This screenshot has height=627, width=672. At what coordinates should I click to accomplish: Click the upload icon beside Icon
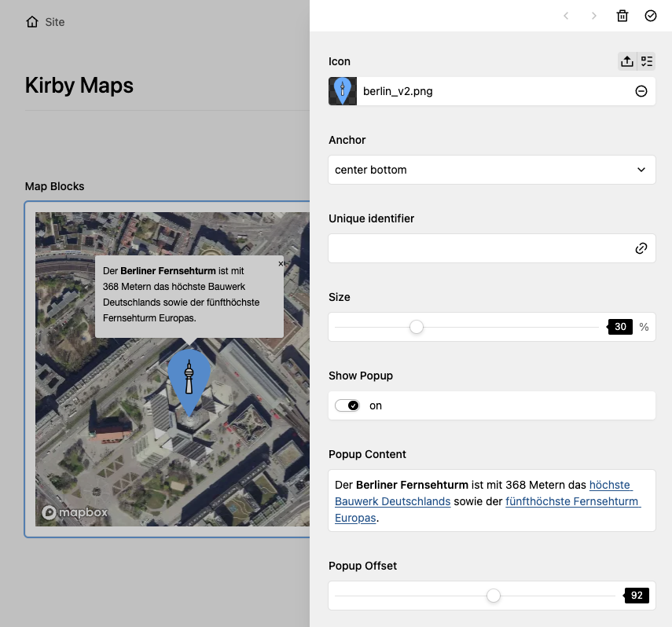point(627,61)
